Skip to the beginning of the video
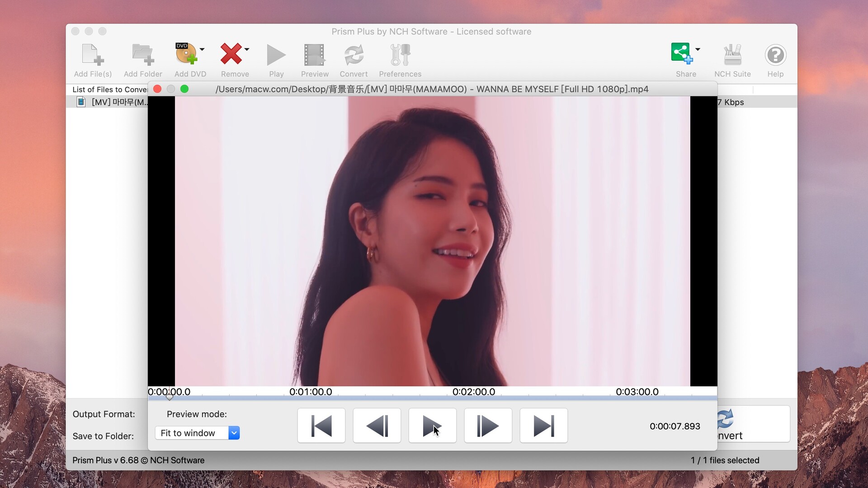868x488 pixels. coord(321,425)
